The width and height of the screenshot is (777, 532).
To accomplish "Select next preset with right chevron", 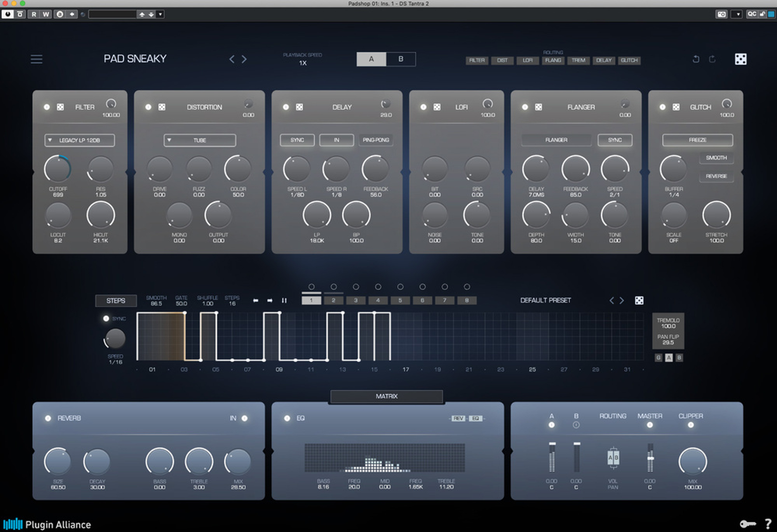I will 244,59.
